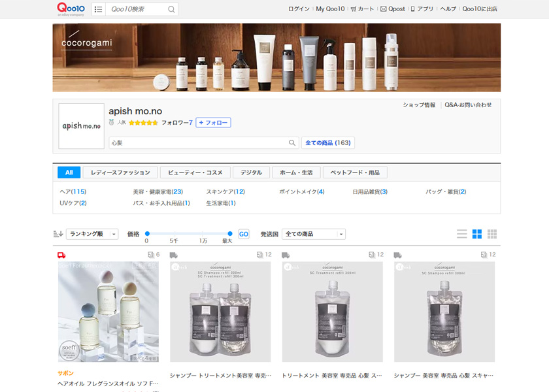Screen dimensions: 549x392
Task: Click the フォロー follow button
Action: (x=213, y=123)
